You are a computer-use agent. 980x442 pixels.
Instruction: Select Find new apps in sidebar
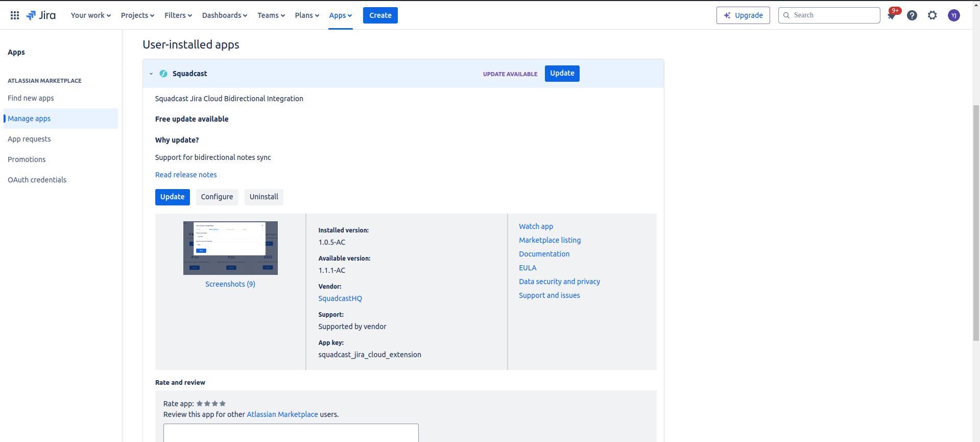31,98
